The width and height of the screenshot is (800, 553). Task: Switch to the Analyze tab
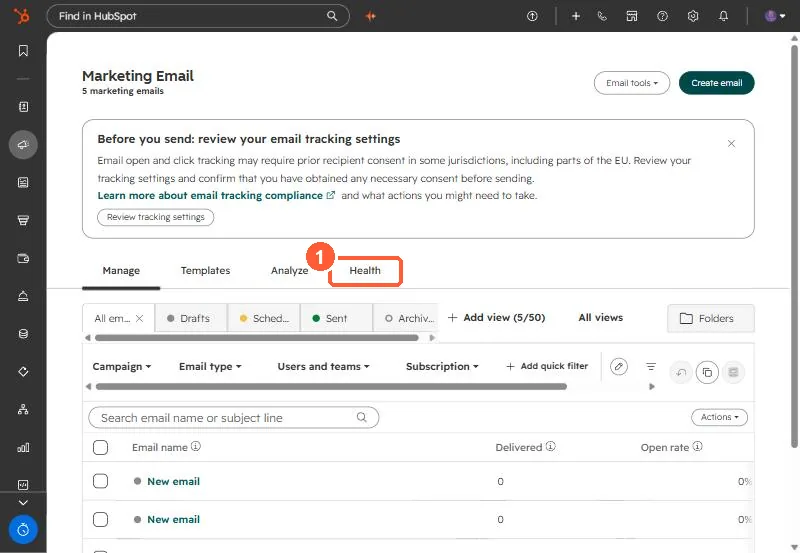[289, 270]
